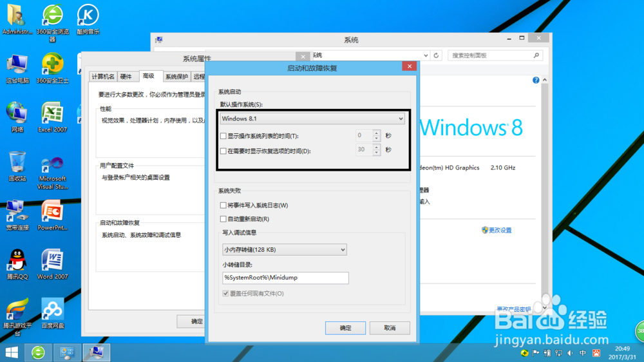Click 更改产品密钥 link in 系统 window
644x362 pixels.
pos(514,309)
